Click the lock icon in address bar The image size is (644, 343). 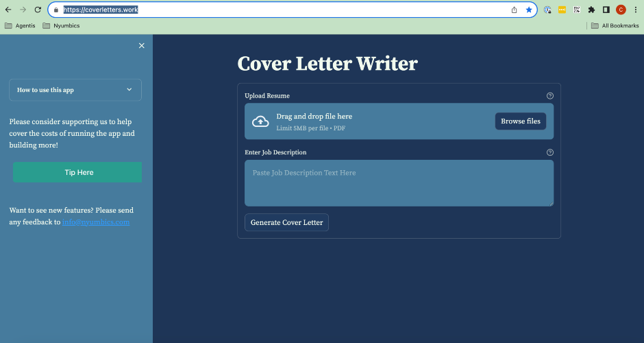pyautogui.click(x=56, y=10)
